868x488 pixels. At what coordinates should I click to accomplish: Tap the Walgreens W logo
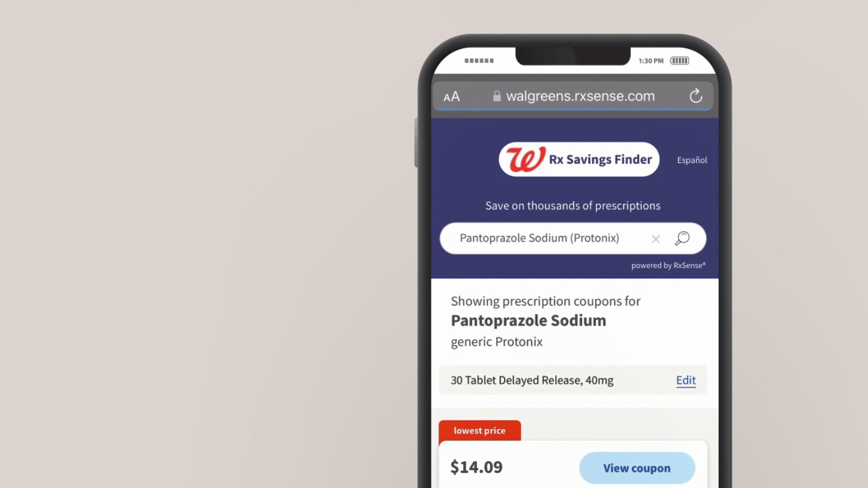(525, 159)
